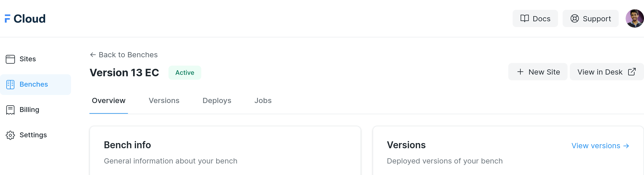Switch to the Versions tab
This screenshot has height=175, width=644.
coord(164,100)
